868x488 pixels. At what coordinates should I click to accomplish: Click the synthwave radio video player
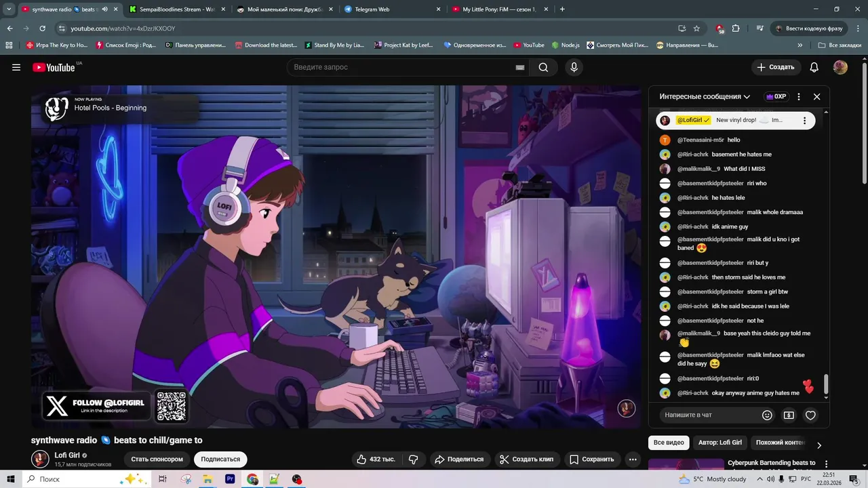[336, 256]
